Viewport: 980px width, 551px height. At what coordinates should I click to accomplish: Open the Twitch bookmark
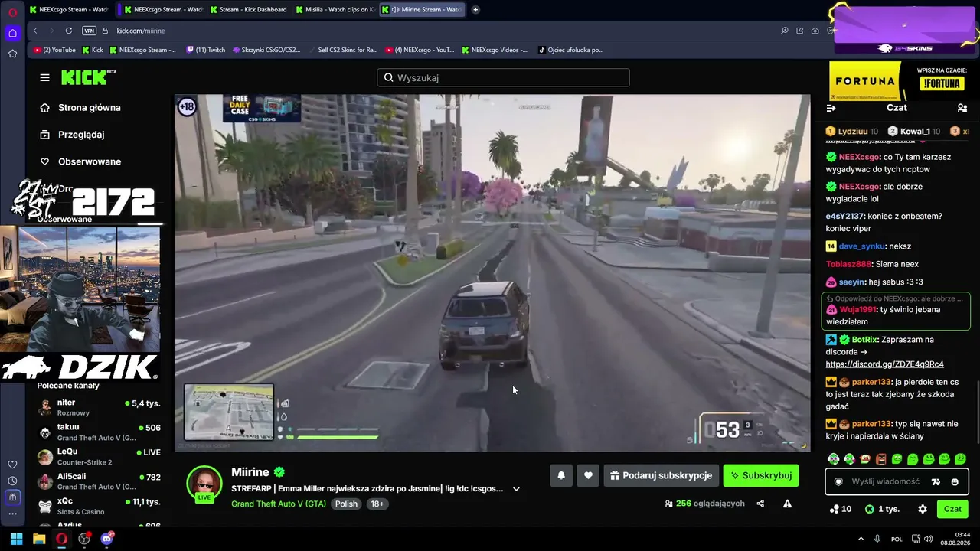coord(206,50)
